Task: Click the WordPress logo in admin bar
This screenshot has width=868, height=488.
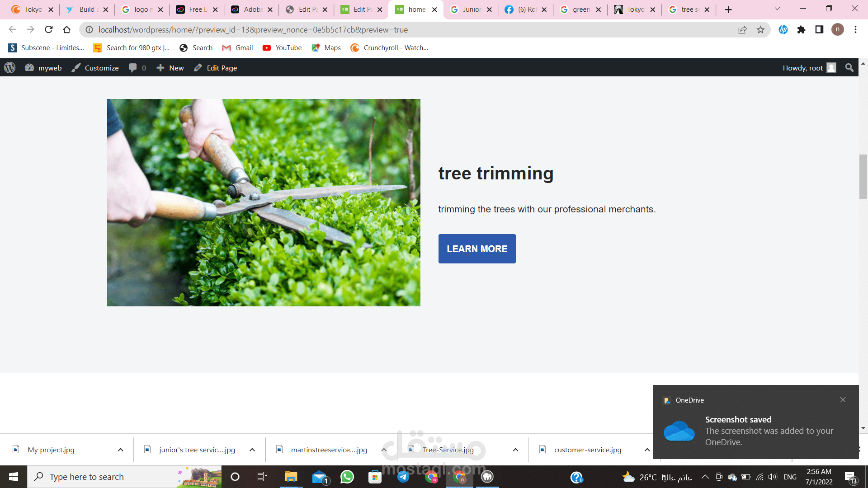Action: (9, 68)
